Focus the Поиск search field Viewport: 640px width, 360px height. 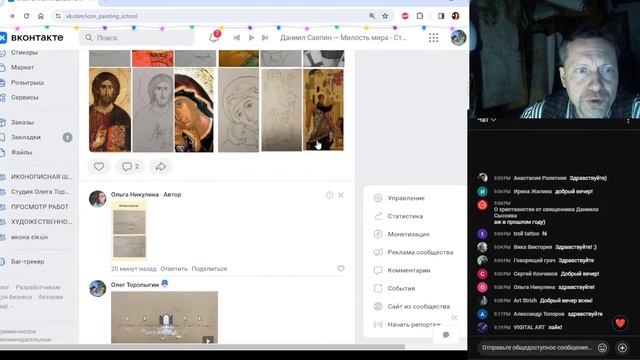coord(137,38)
